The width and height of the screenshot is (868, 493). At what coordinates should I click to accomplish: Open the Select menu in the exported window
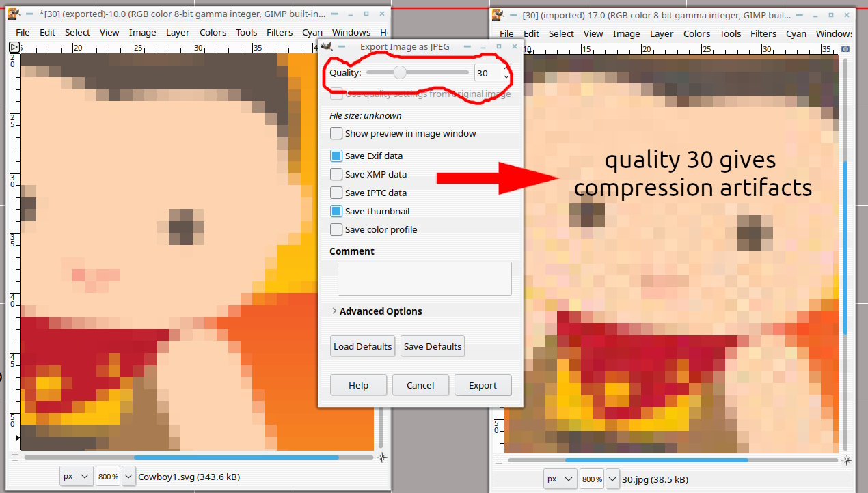pyautogui.click(x=77, y=32)
